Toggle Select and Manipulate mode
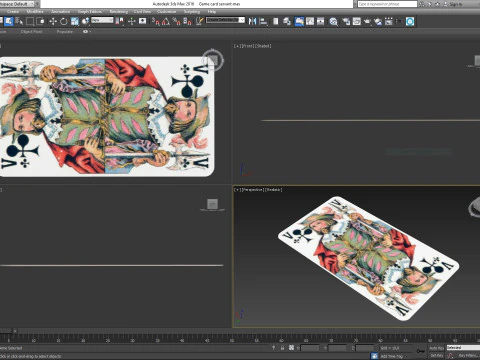480x360 pixels. coord(131,21)
